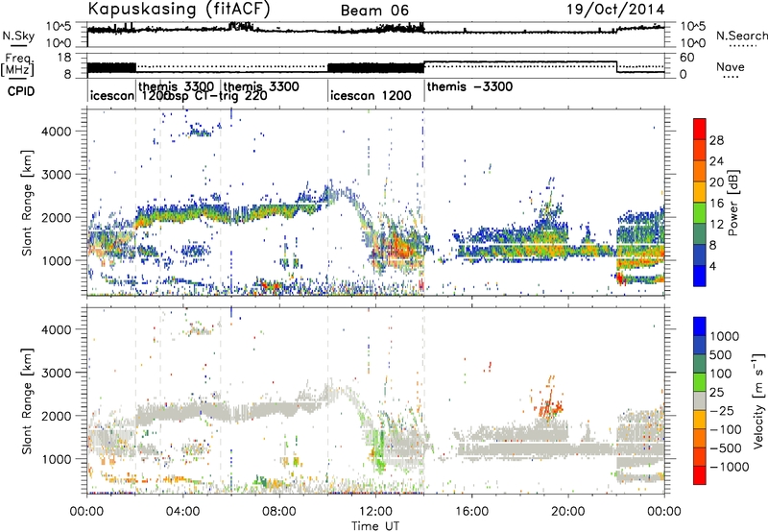This screenshot has height=532, width=768.
Task: Click the 'Time UT' axis label
Action: (375, 526)
